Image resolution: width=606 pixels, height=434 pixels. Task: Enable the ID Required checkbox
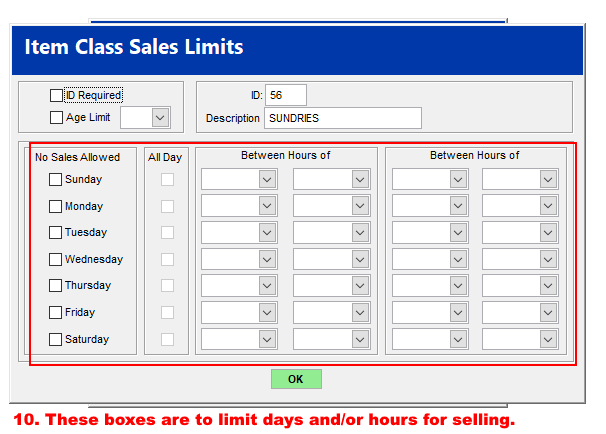pos(56,96)
